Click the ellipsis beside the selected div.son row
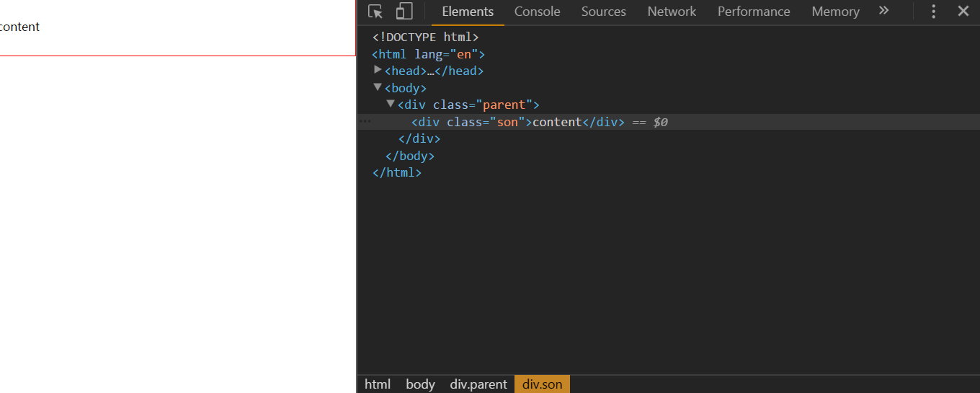The width and height of the screenshot is (980, 393). point(365,122)
